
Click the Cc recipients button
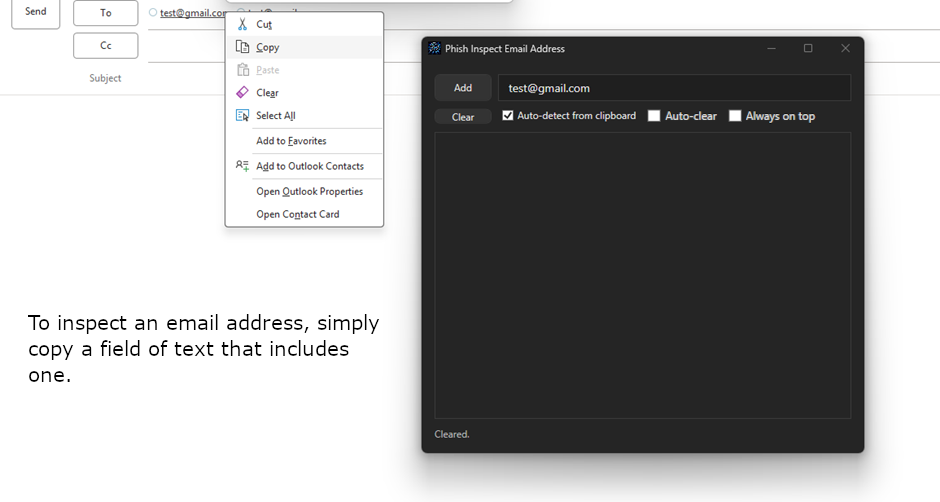106,46
